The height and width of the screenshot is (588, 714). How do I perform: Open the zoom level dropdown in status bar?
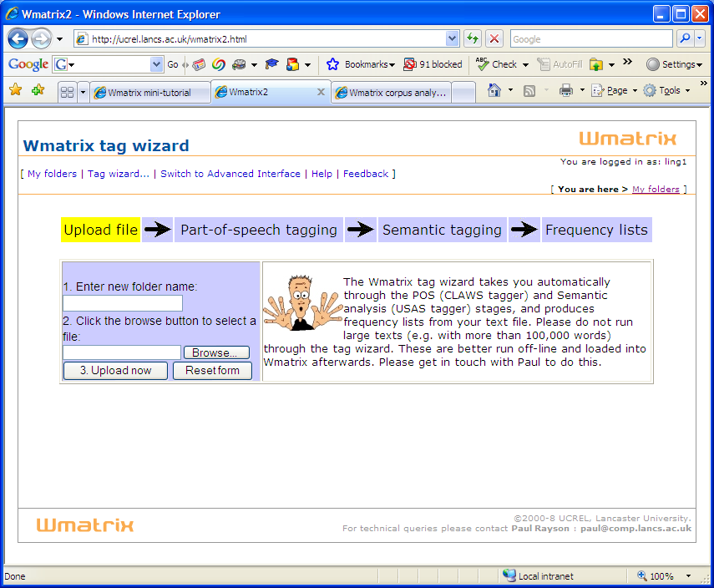click(x=689, y=576)
